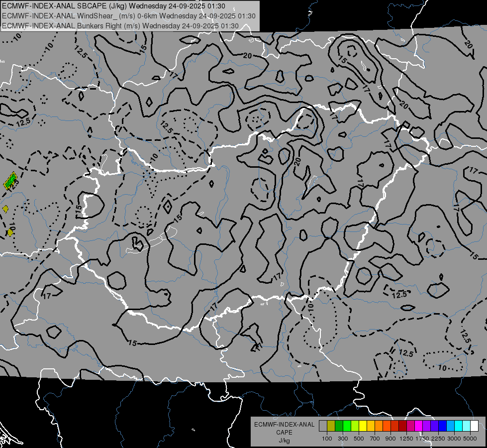
Task: Click the 5000 legend tick label
Action: click(x=470, y=439)
